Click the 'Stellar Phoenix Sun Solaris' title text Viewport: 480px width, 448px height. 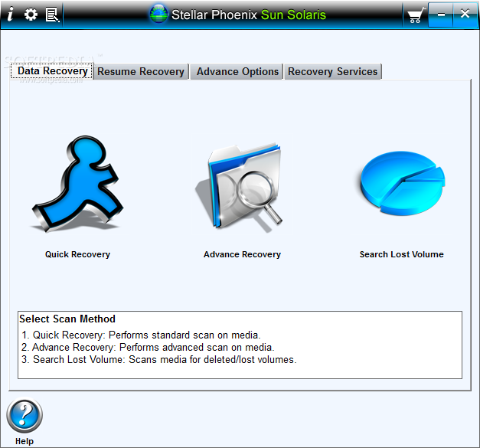(249, 15)
